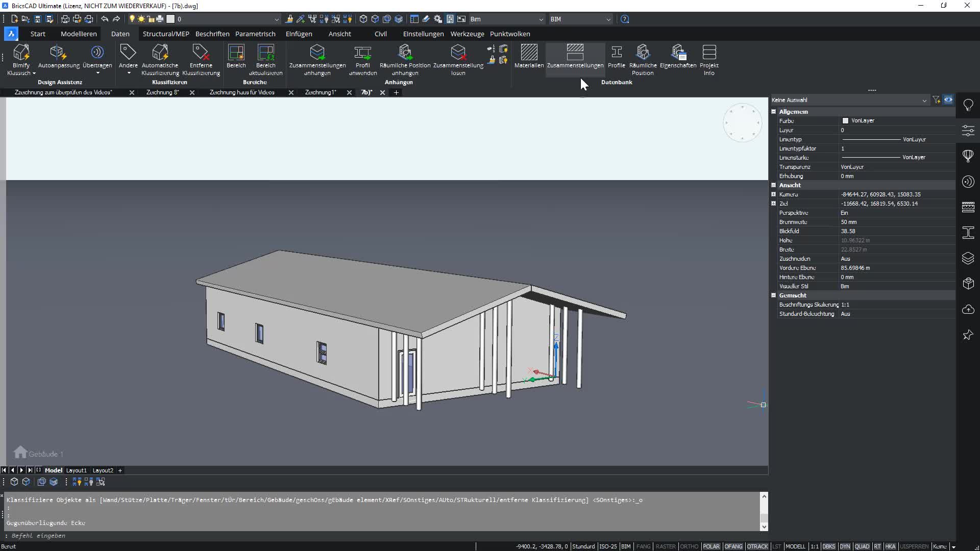980x551 pixels.
Task: Click the white layer color swatch in toolbar
Action: point(171,19)
